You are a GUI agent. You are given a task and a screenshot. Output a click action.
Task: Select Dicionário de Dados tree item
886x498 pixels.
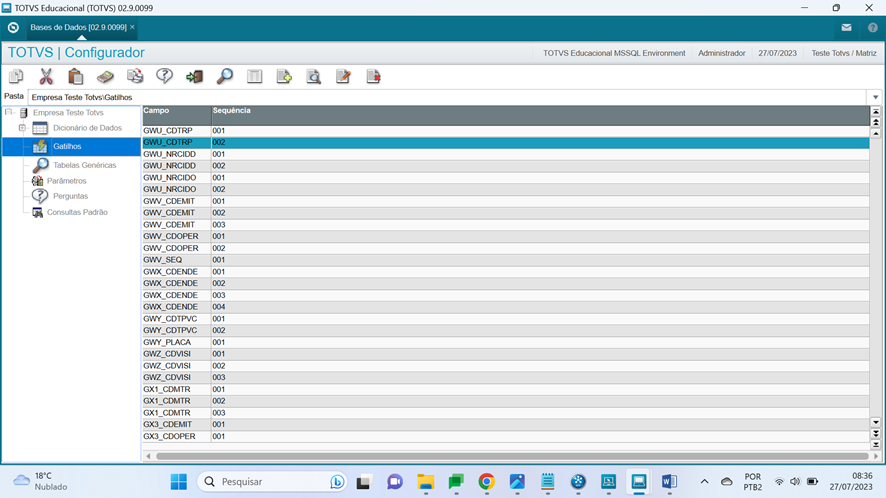click(87, 128)
